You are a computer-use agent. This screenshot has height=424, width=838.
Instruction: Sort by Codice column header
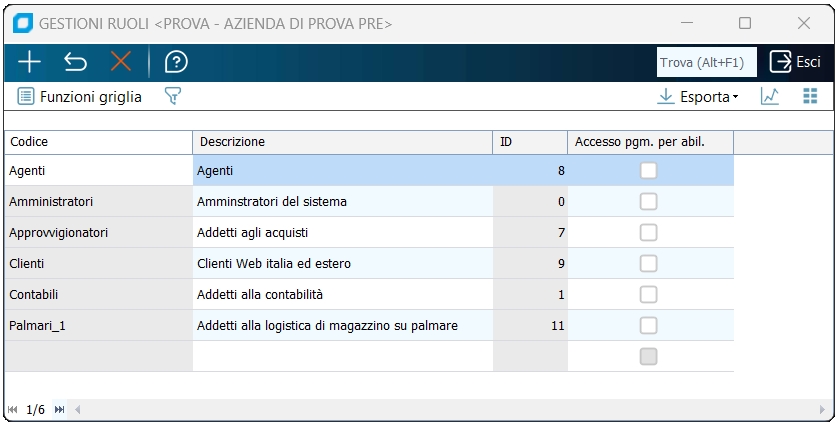pyautogui.click(x=98, y=142)
